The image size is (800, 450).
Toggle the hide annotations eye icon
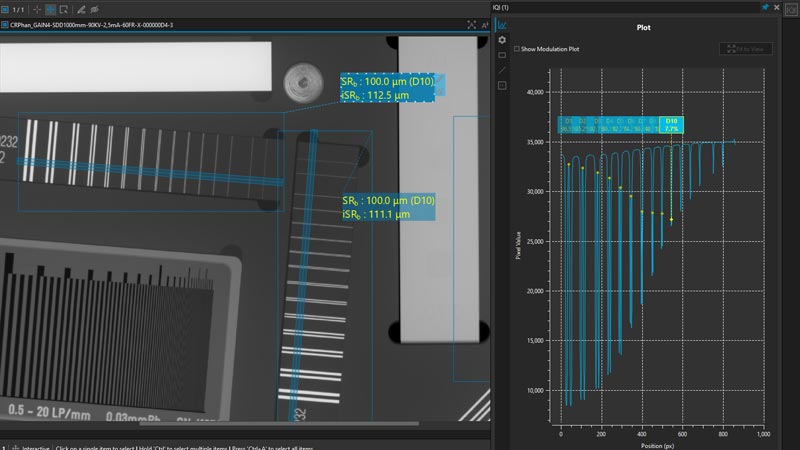point(95,9)
